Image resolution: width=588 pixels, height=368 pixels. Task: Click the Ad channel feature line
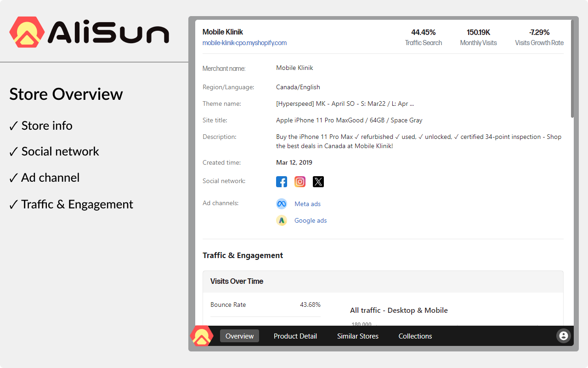pyautogui.click(x=44, y=178)
